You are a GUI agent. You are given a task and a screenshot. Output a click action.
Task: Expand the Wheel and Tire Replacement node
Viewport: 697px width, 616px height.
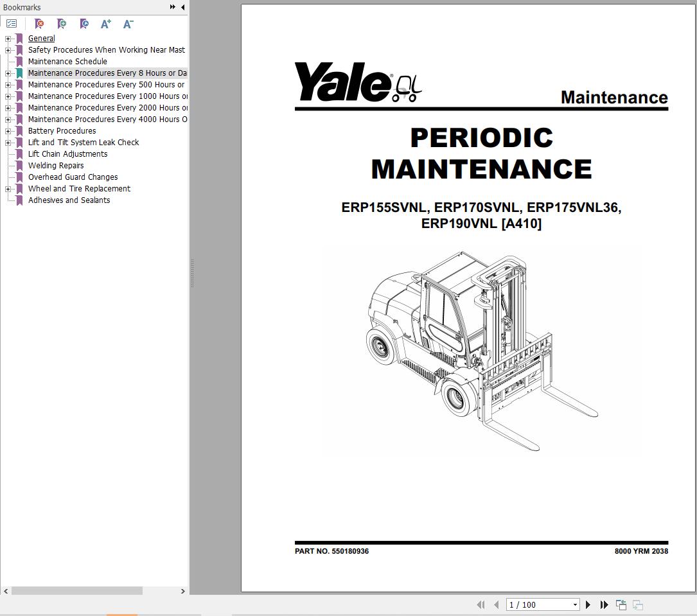8,189
